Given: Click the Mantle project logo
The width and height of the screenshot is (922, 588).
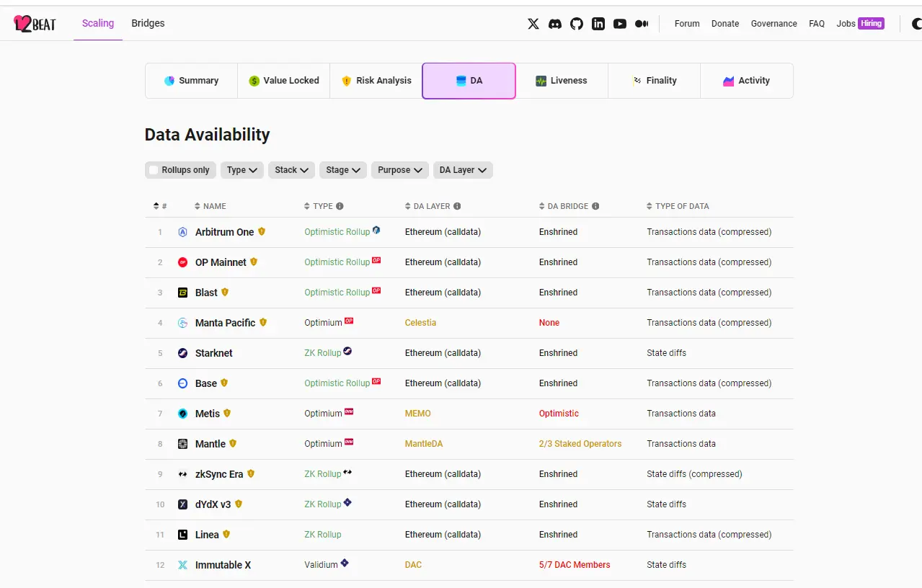Looking at the screenshot, I should coord(183,444).
